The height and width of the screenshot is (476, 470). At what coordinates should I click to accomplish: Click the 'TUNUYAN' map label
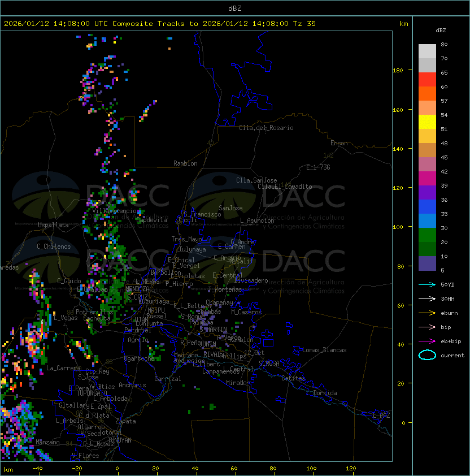coord(120,440)
